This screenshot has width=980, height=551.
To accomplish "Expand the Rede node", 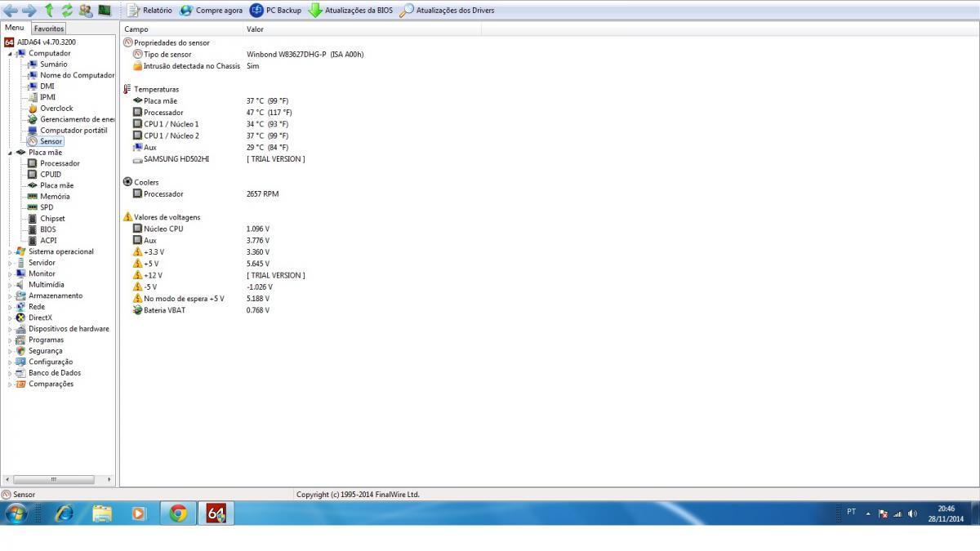I will (x=11, y=307).
